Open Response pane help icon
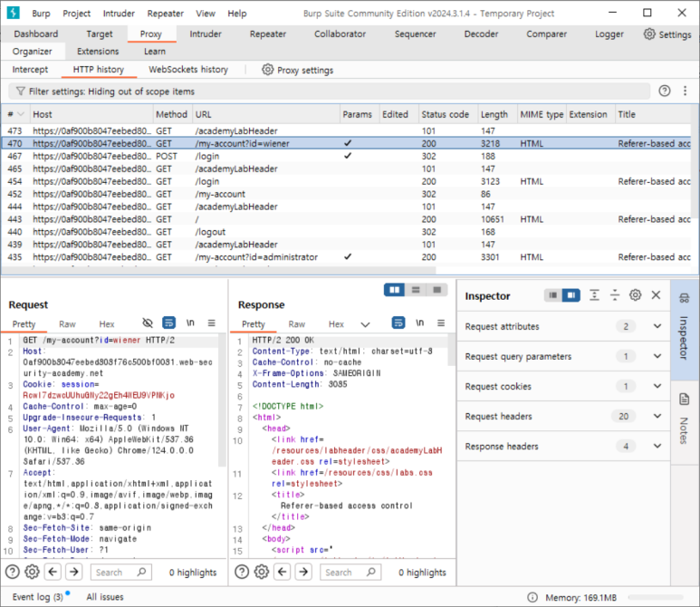This screenshot has width=700, height=607. click(x=242, y=572)
